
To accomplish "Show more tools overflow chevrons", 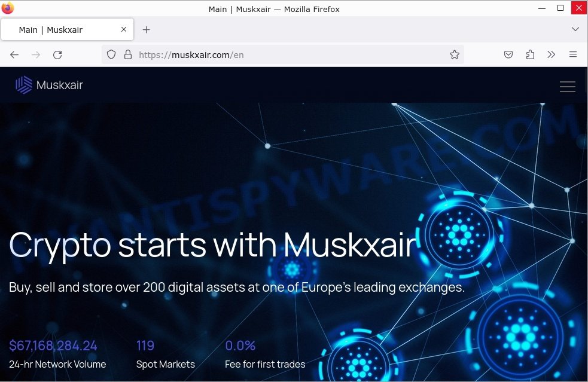I will click(x=552, y=55).
